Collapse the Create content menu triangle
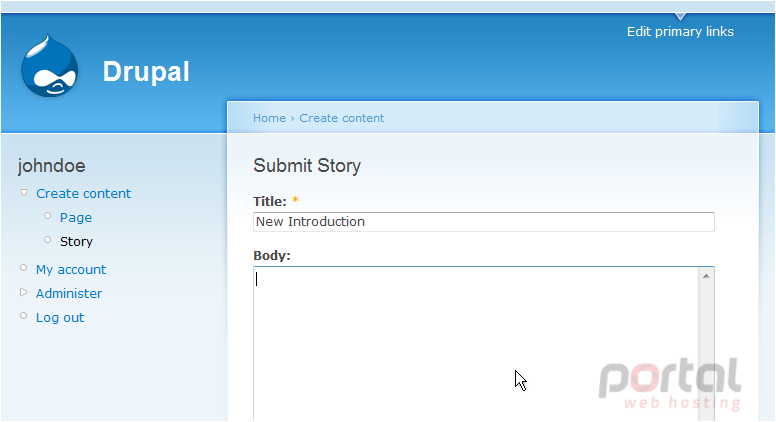 [24, 192]
